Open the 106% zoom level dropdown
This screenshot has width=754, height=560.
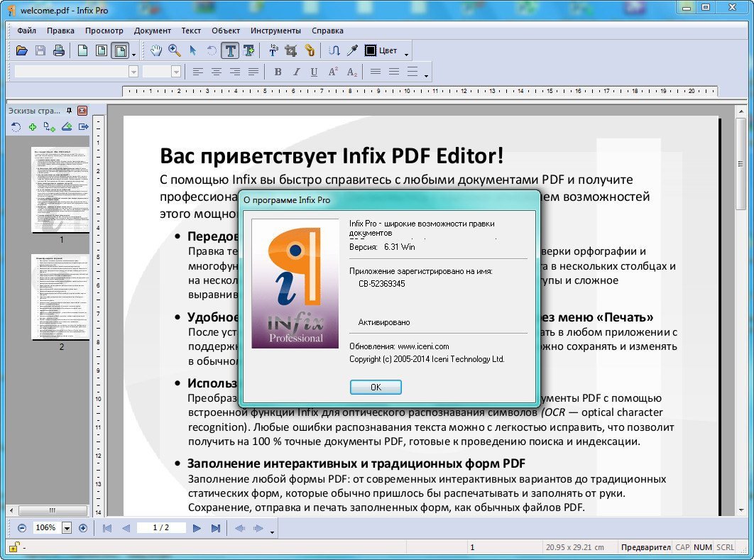point(67,528)
